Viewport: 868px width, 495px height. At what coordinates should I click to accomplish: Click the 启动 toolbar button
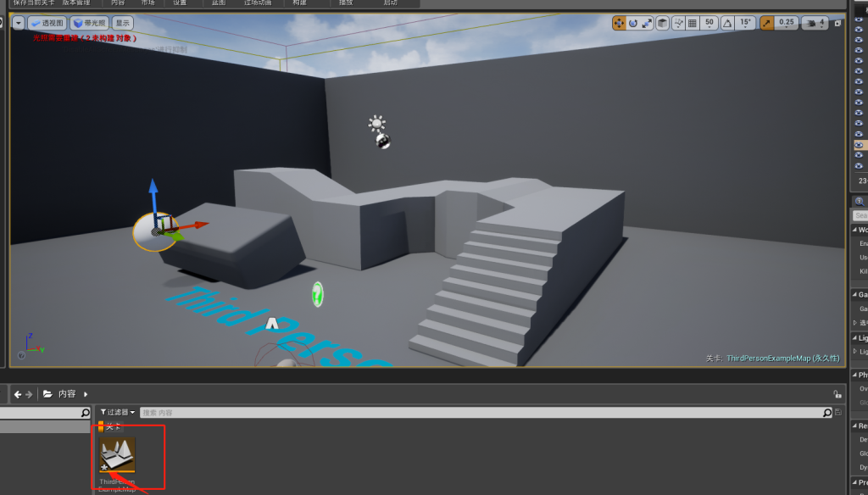[390, 3]
